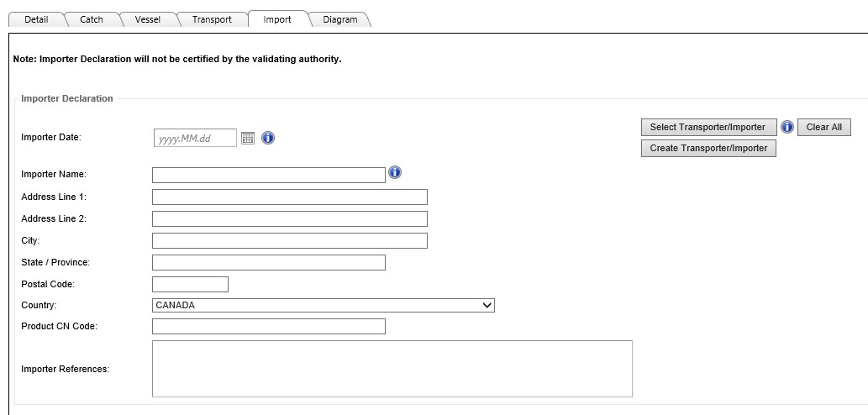Focus the Importer Date input field
The width and height of the screenshot is (868, 415).
(195, 139)
